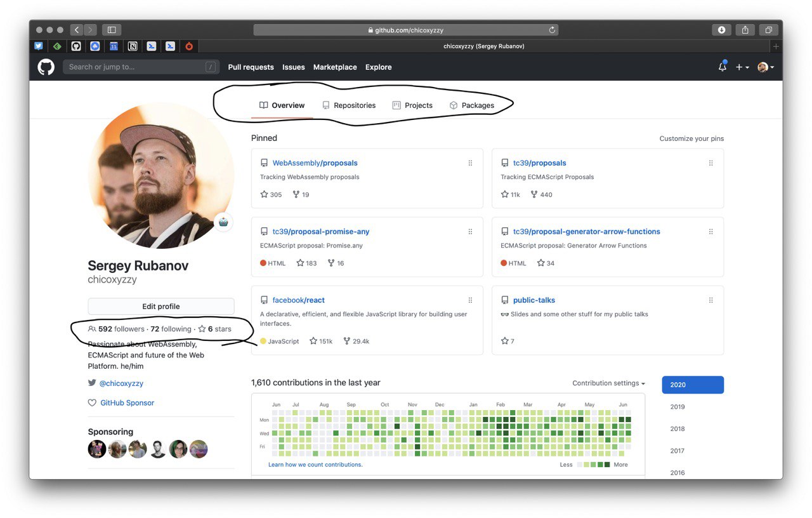Open the GitHub Sponsor link

[x=127, y=403]
